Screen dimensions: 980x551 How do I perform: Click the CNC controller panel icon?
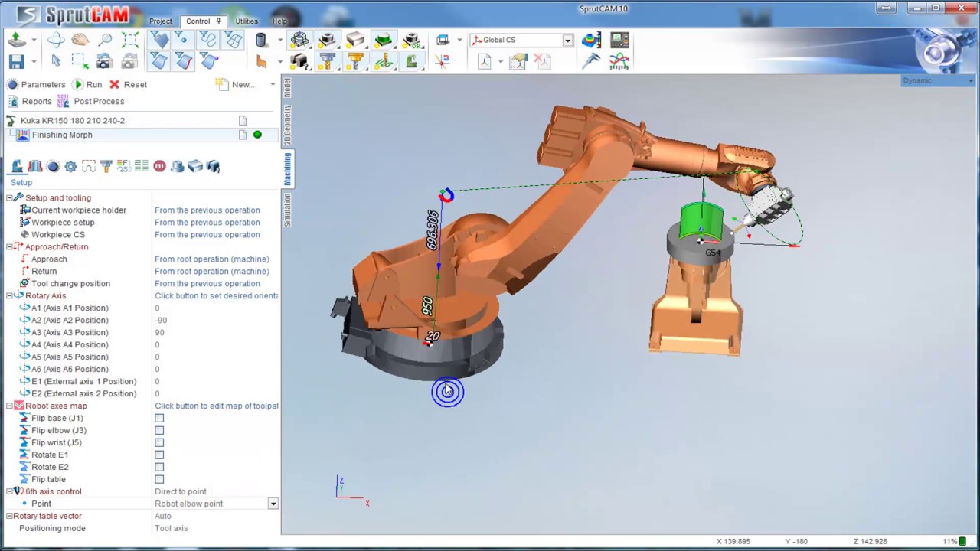point(619,40)
